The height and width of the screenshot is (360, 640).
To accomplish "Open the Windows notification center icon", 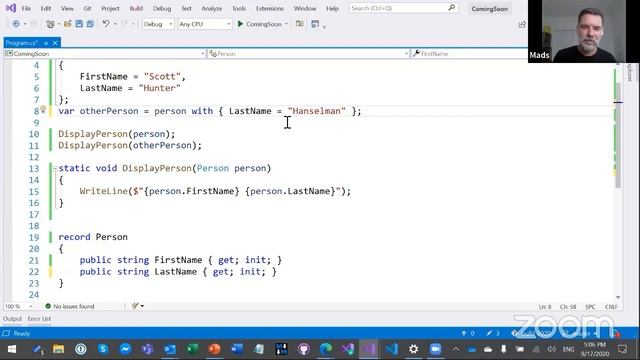I will [x=622, y=349].
